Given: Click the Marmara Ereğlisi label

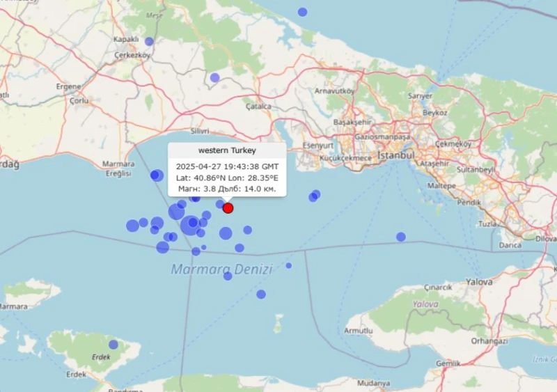Looking at the screenshot, I should [x=118, y=168].
